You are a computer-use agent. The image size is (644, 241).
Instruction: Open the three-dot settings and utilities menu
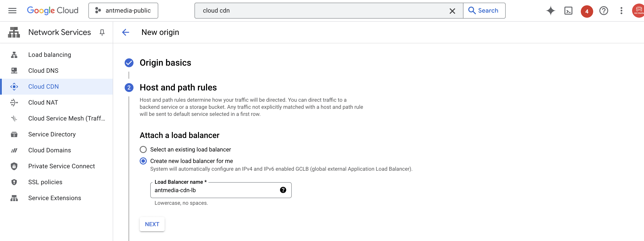coord(621,11)
